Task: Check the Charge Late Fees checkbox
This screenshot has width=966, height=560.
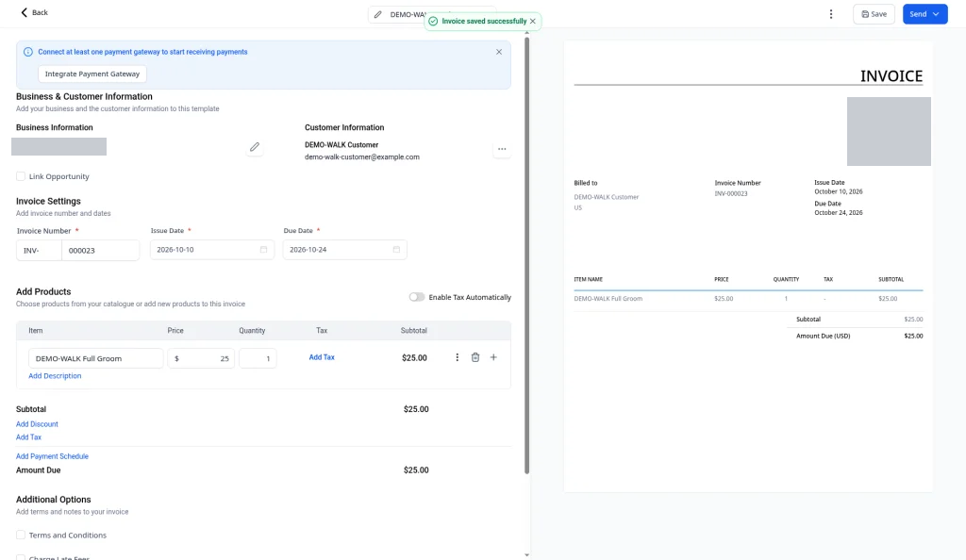Action: point(21,558)
